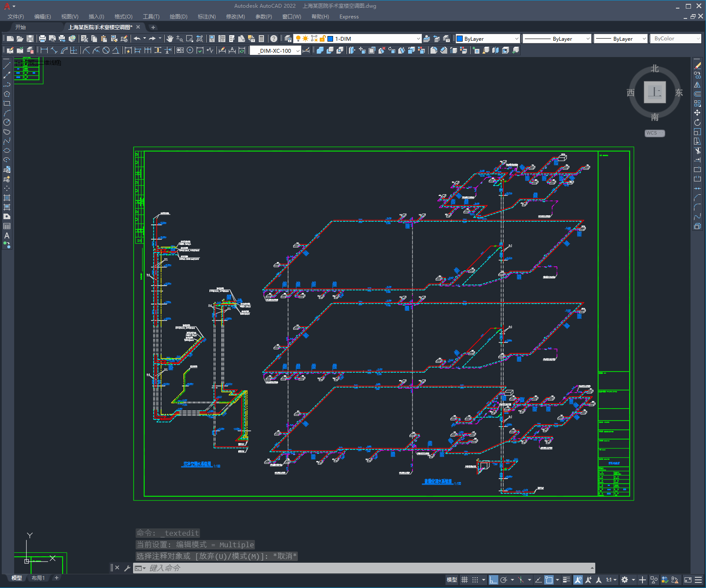Open the Help question mark icon
Viewport: 706px width, 588px height.
274,39
